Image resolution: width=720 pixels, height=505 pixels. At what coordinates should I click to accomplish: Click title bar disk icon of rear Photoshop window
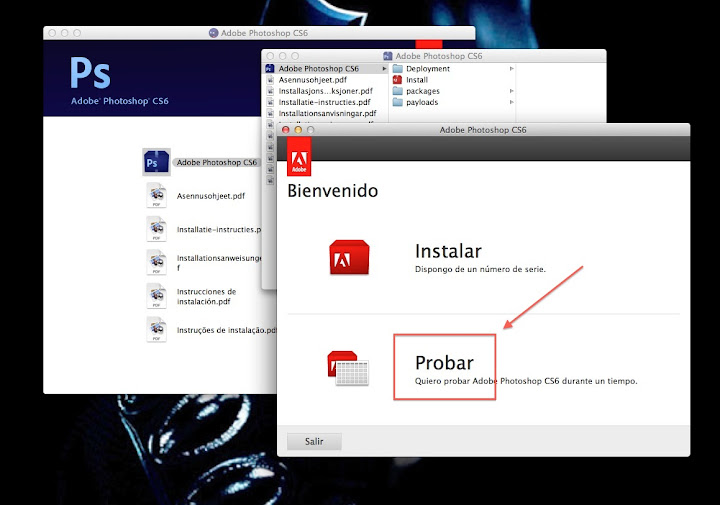pos(214,33)
